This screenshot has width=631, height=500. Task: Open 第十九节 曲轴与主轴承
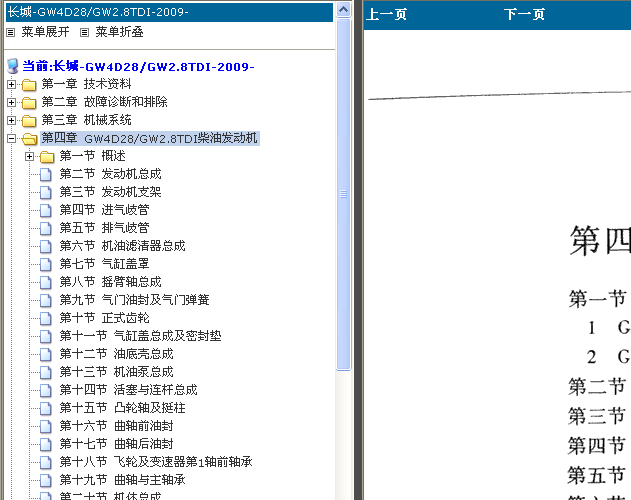pos(122,479)
